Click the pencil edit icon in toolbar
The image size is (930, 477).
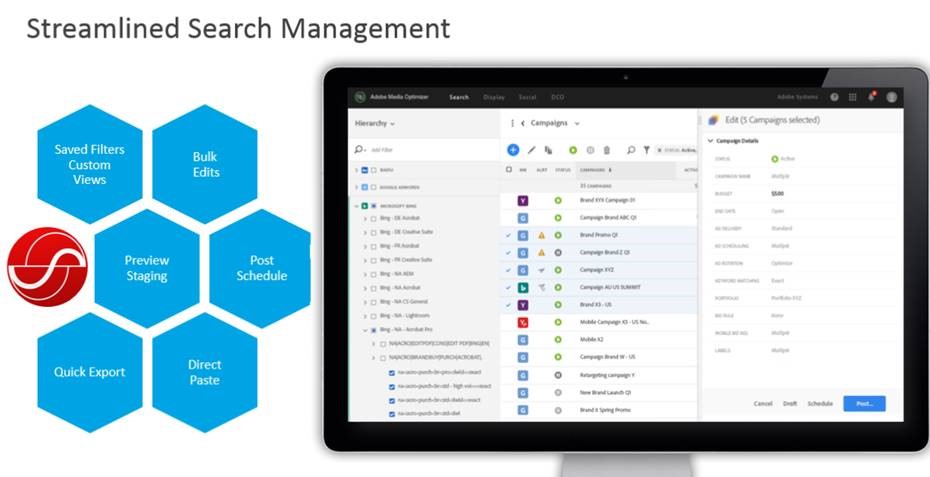point(531,150)
